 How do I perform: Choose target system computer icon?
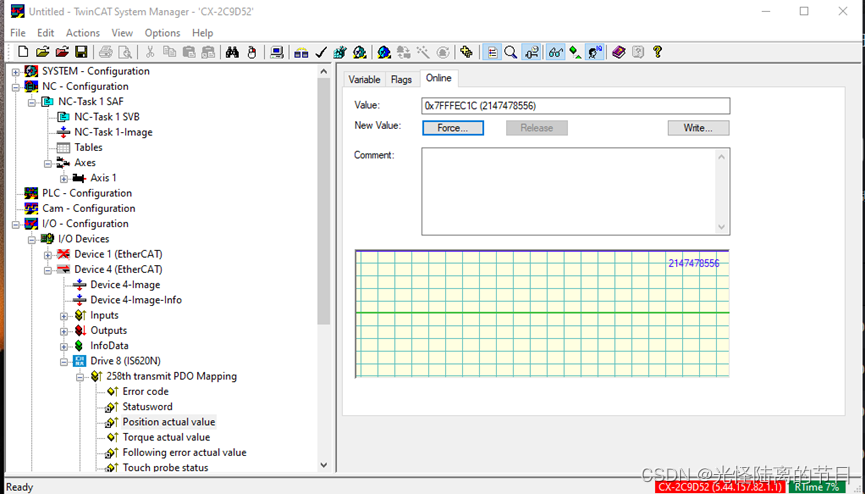(x=277, y=52)
